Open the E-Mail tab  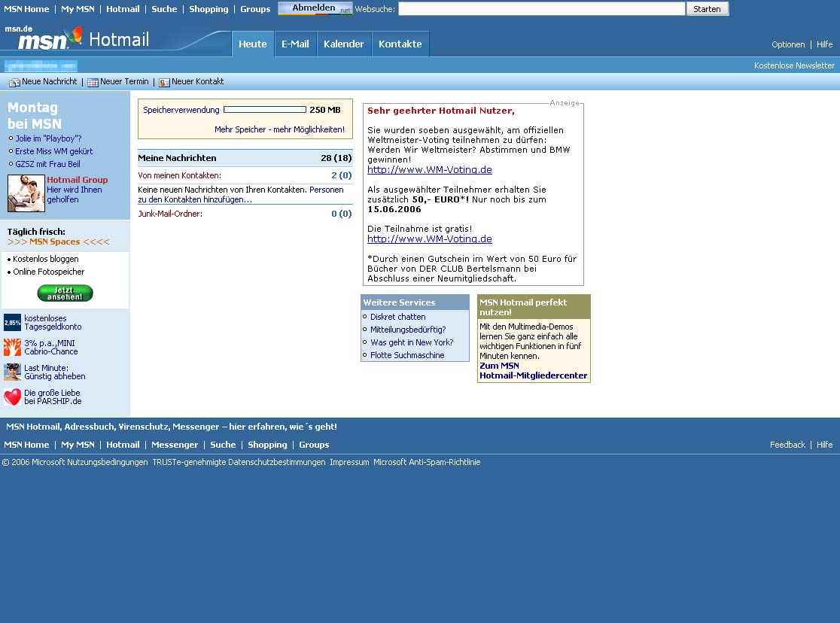click(295, 44)
